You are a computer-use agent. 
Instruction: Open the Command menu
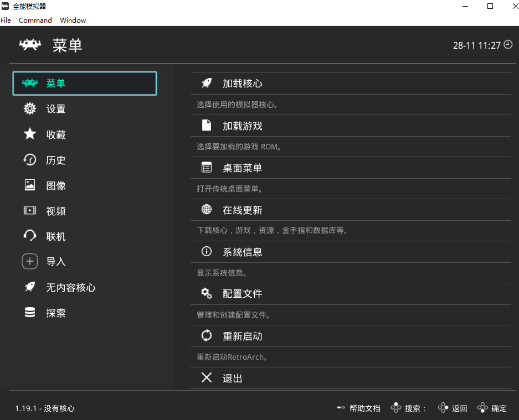click(35, 20)
